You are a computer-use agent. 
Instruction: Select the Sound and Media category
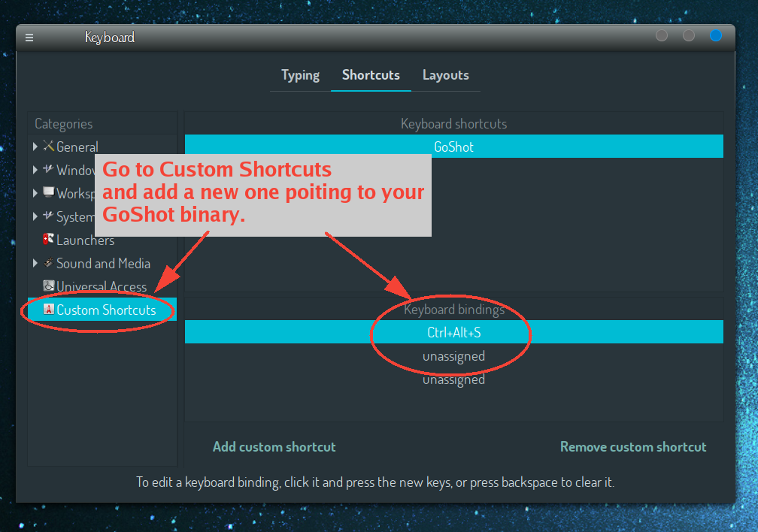(103, 263)
